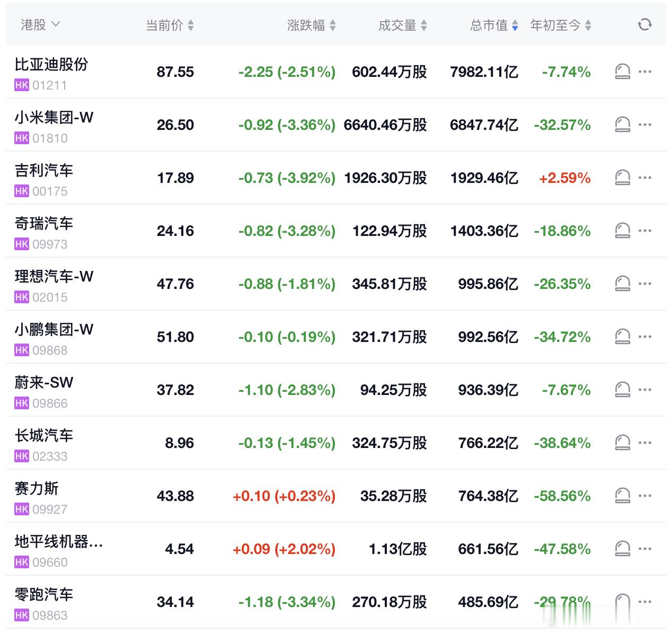Set alert bell for 小米集团-W

[x=622, y=125]
